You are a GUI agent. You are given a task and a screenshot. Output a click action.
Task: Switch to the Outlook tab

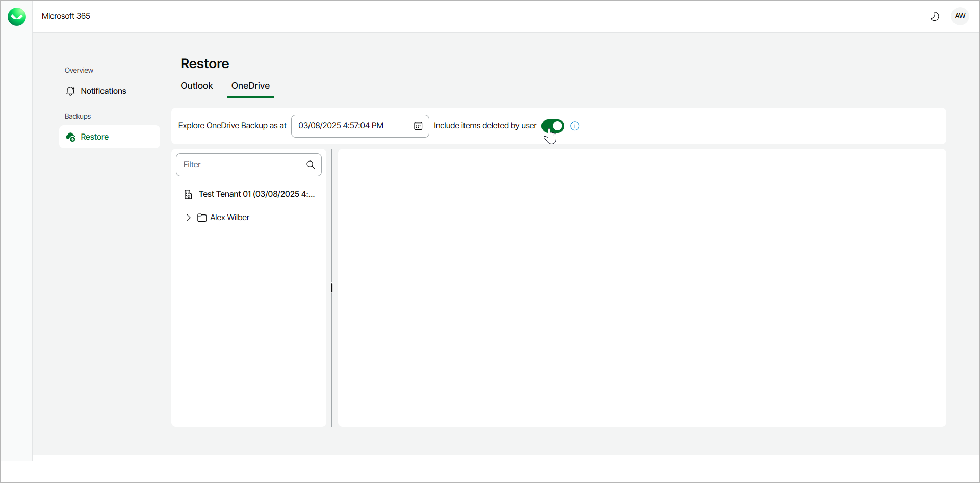[x=196, y=86]
